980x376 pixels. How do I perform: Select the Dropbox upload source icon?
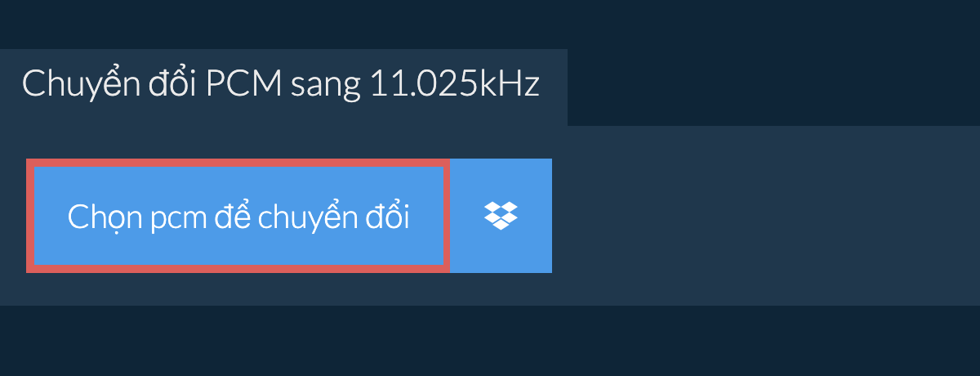[x=501, y=216]
